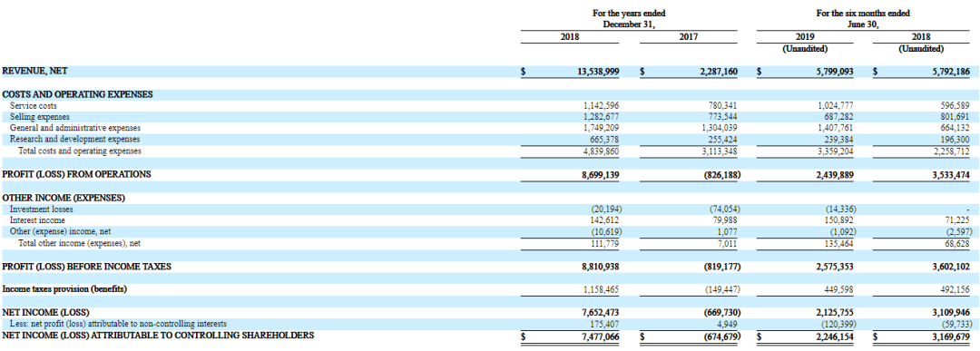Select Investment losses row label

(x=41, y=210)
